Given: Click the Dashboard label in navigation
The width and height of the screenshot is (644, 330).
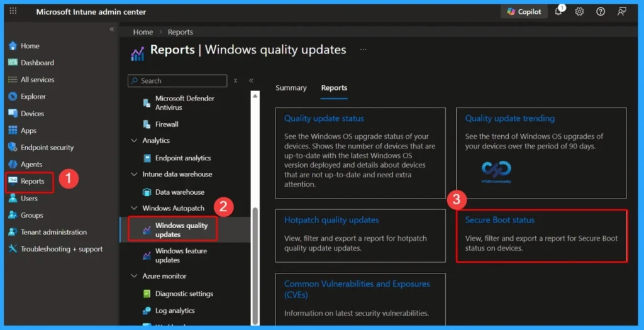Looking at the screenshot, I should 37,63.
